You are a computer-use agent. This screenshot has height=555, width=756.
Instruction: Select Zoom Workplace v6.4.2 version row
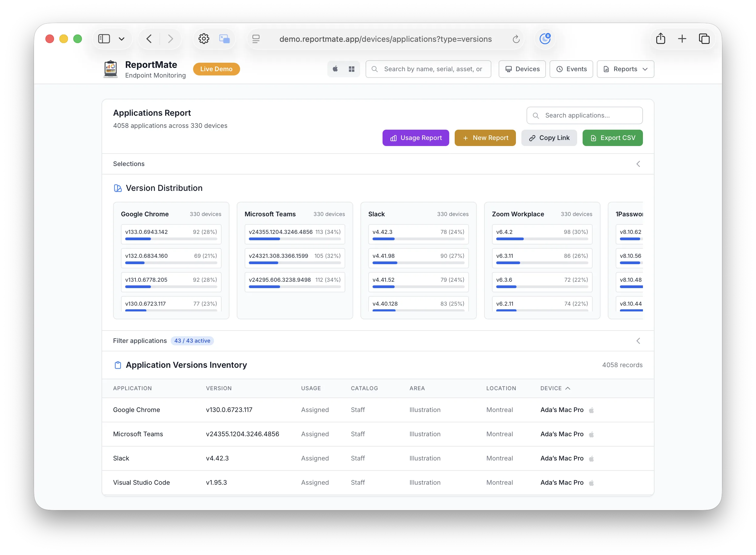[542, 234]
